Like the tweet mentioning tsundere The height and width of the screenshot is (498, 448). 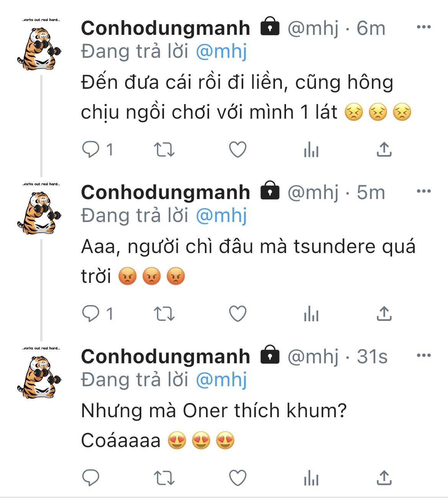(237, 314)
